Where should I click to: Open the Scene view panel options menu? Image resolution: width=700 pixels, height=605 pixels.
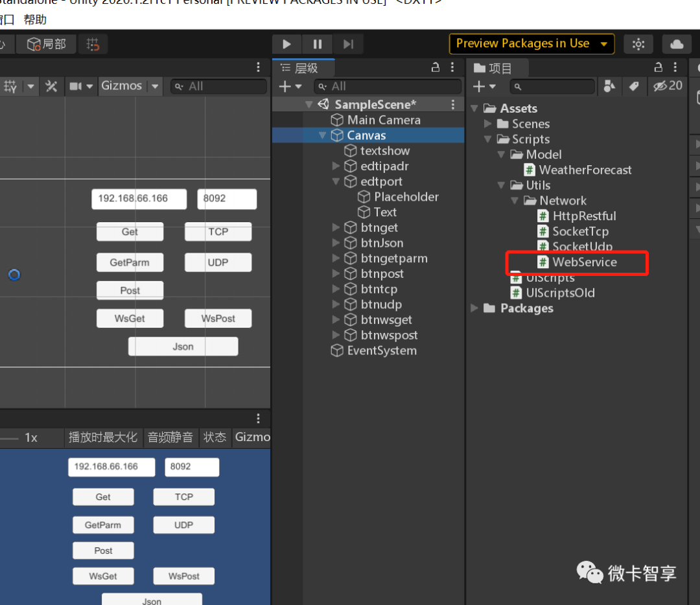258,67
